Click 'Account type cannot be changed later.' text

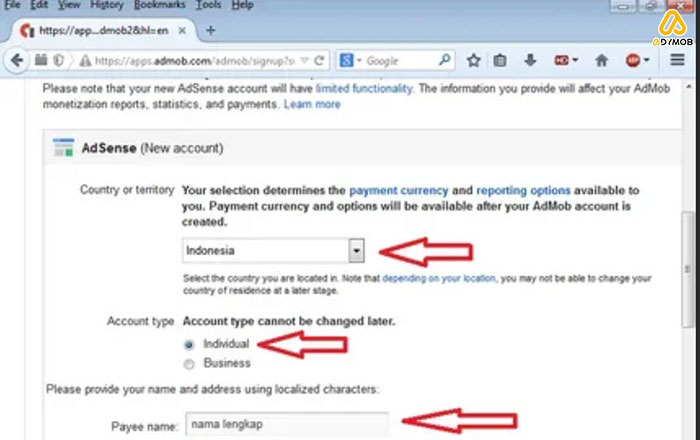[289, 321]
